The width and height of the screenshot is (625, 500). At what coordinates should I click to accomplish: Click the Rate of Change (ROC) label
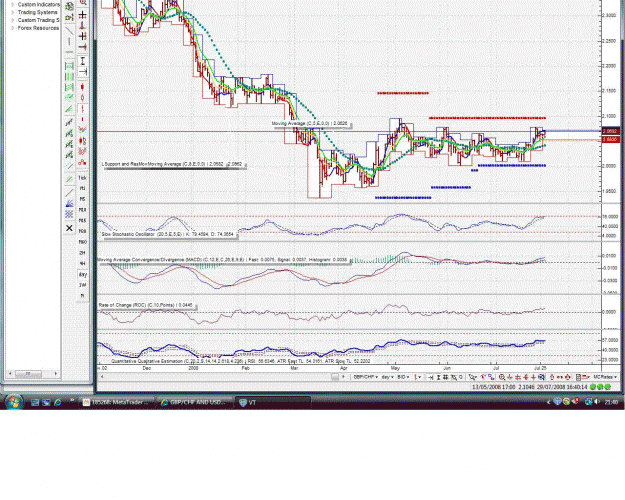pos(145,305)
